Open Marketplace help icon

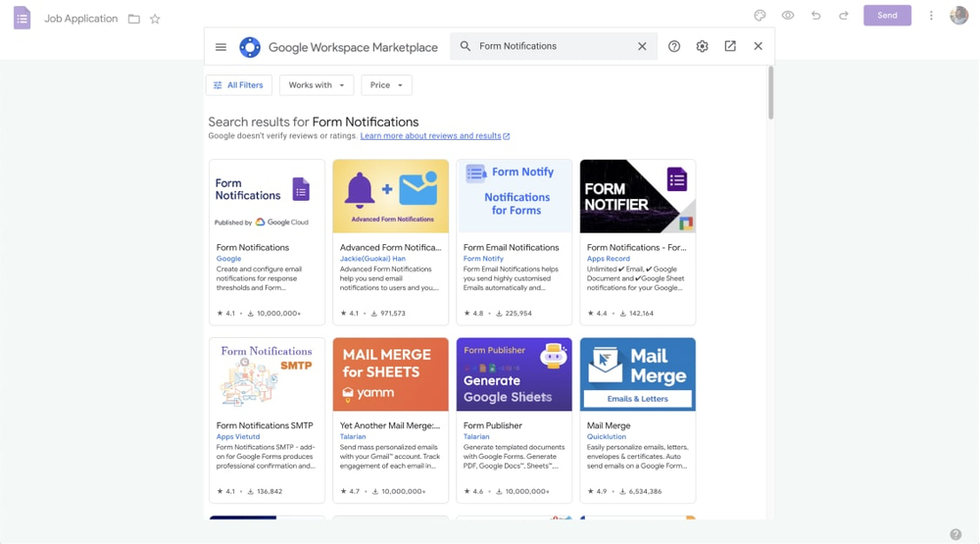point(674,47)
